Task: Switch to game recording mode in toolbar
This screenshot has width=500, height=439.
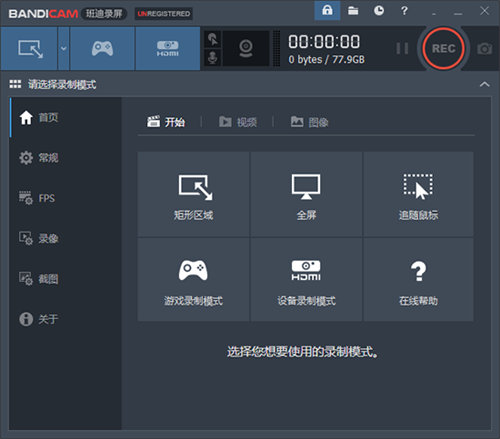Action: click(x=102, y=49)
